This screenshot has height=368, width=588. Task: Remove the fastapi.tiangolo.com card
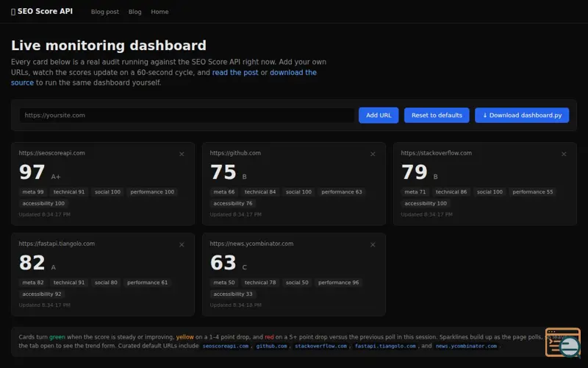[x=182, y=244]
